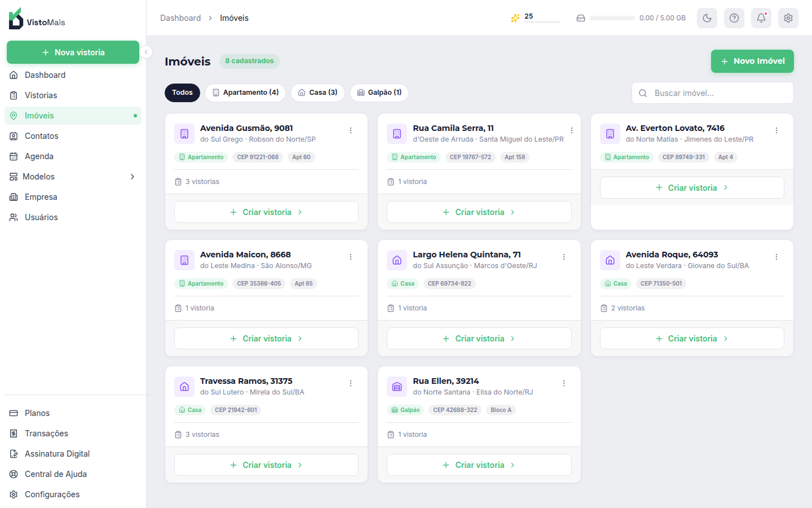The image size is (812, 508).
Task: Open options menu for Largo Helena Quintana, 71
Action: click(x=564, y=257)
